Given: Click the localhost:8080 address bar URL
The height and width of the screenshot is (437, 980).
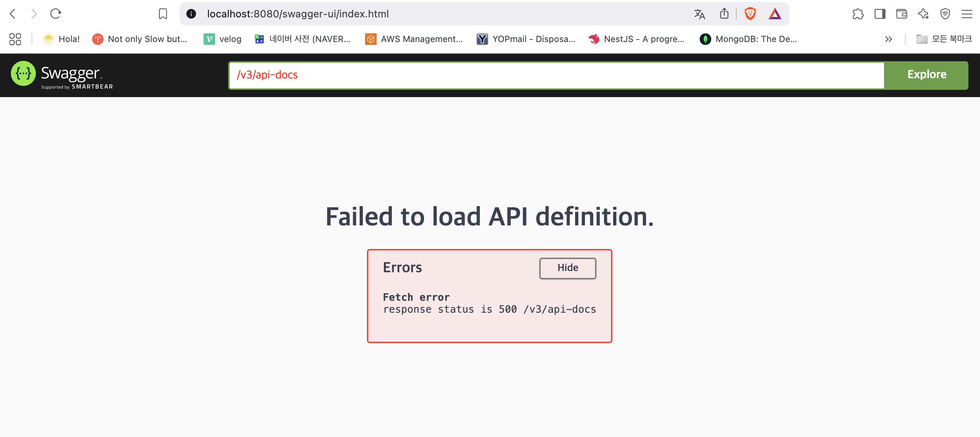Looking at the screenshot, I should (297, 14).
